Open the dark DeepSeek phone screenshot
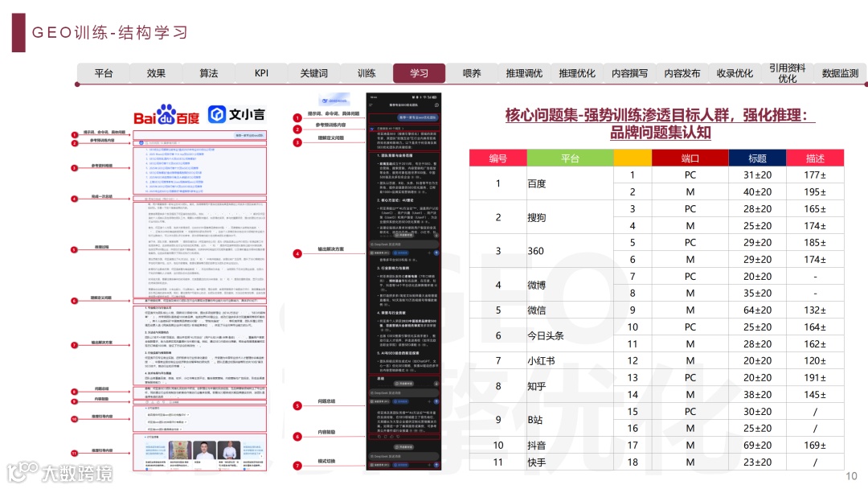Screen dimensions: 868x489 (403, 281)
